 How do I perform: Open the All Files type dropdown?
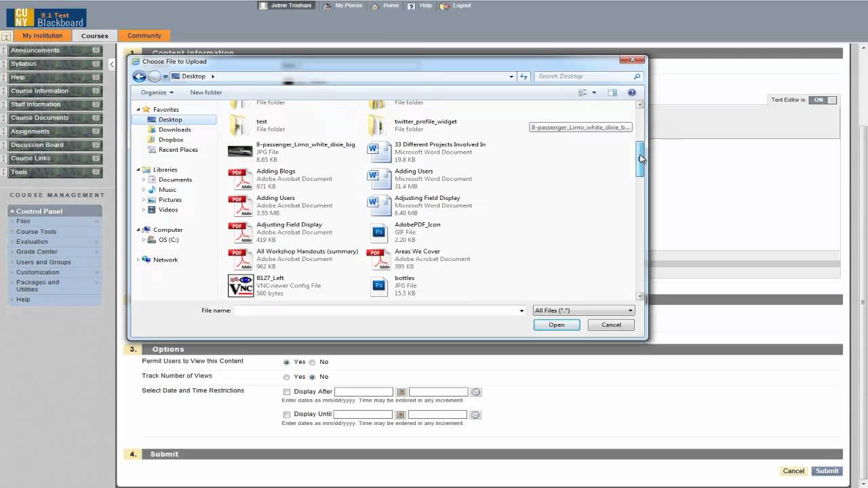(x=584, y=310)
